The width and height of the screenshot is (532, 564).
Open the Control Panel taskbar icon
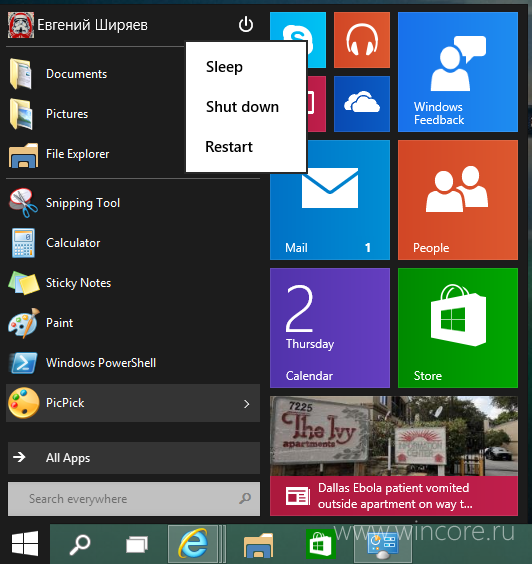click(382, 545)
